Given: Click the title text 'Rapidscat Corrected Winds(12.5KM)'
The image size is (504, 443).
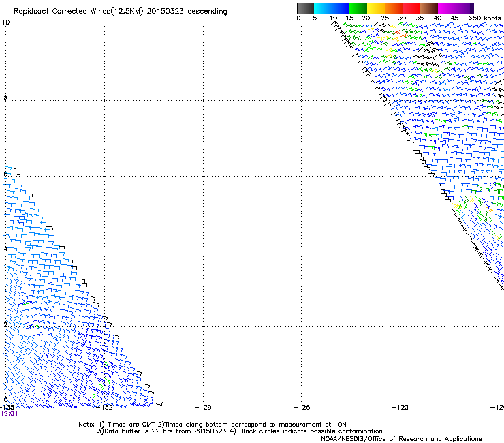Looking at the screenshot, I should [x=78, y=12].
